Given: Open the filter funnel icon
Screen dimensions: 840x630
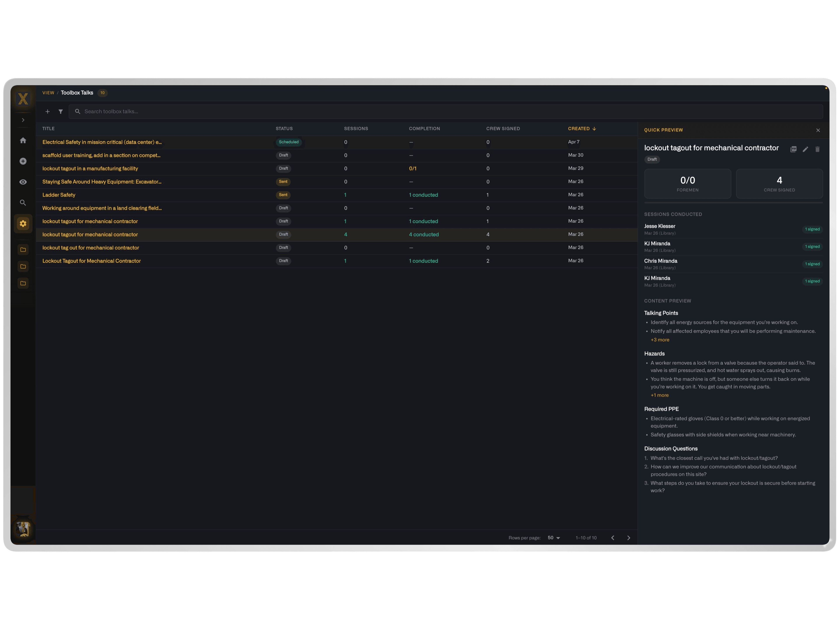Looking at the screenshot, I should point(61,112).
